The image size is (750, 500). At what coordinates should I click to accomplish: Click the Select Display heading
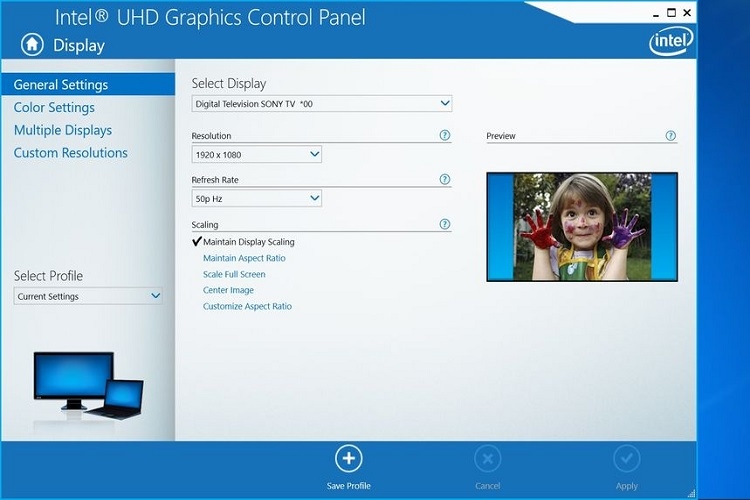point(229,84)
